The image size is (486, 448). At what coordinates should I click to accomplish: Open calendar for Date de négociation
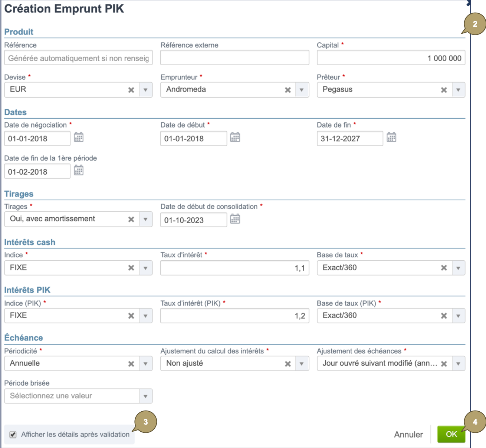click(x=79, y=137)
